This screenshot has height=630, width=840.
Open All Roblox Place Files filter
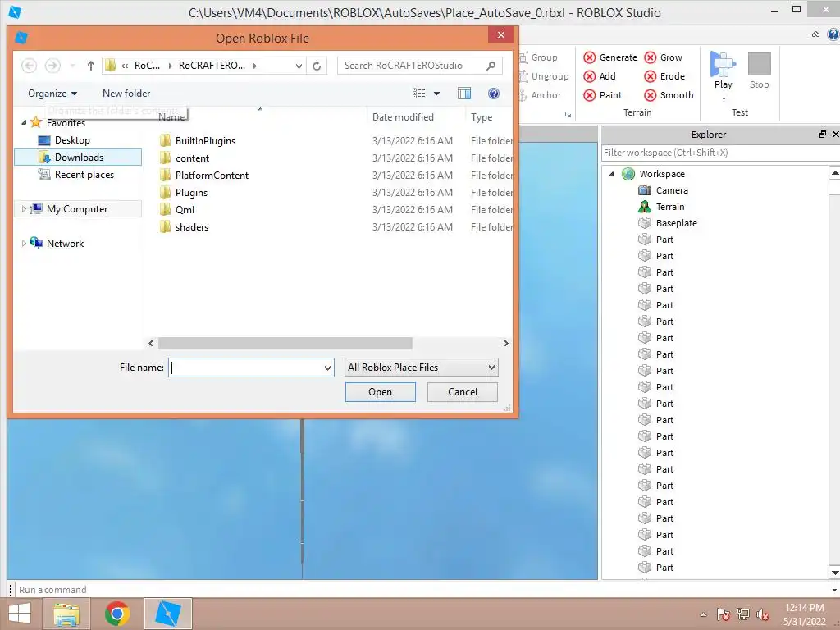pyautogui.click(x=422, y=367)
